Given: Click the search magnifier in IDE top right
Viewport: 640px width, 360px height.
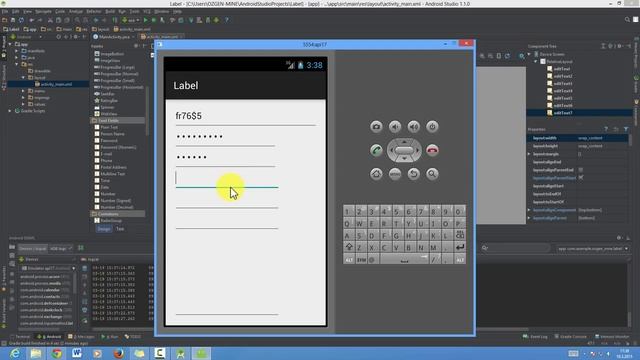Looking at the screenshot, I should (627, 20).
